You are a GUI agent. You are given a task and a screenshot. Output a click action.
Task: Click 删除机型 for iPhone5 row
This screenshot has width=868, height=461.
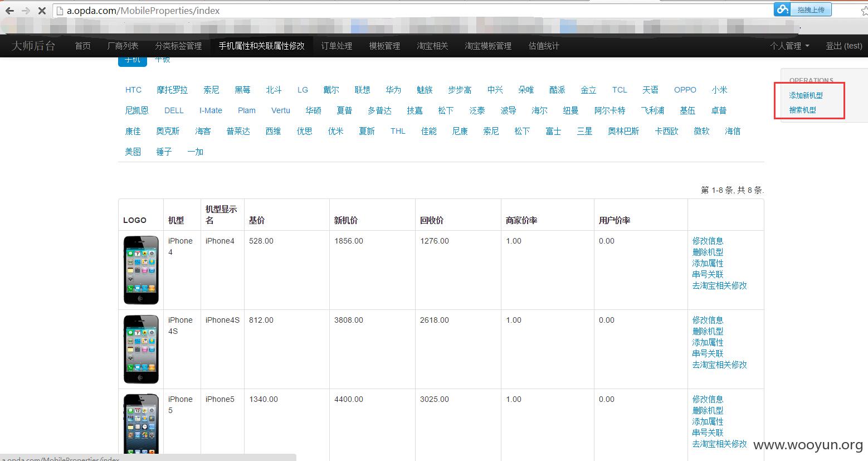pos(708,410)
